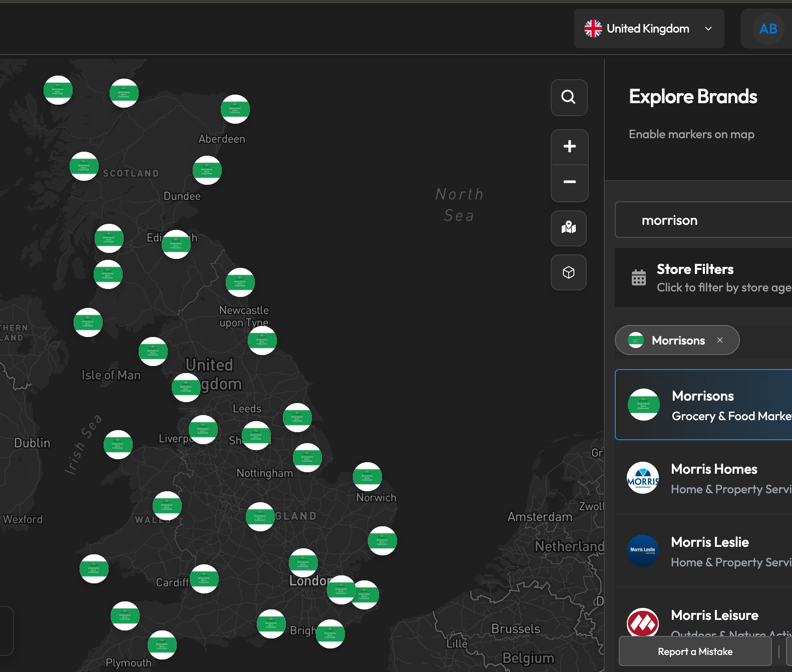This screenshot has width=792, height=672.
Task: Click the Morrisons marker near Norwich
Action: tap(367, 477)
